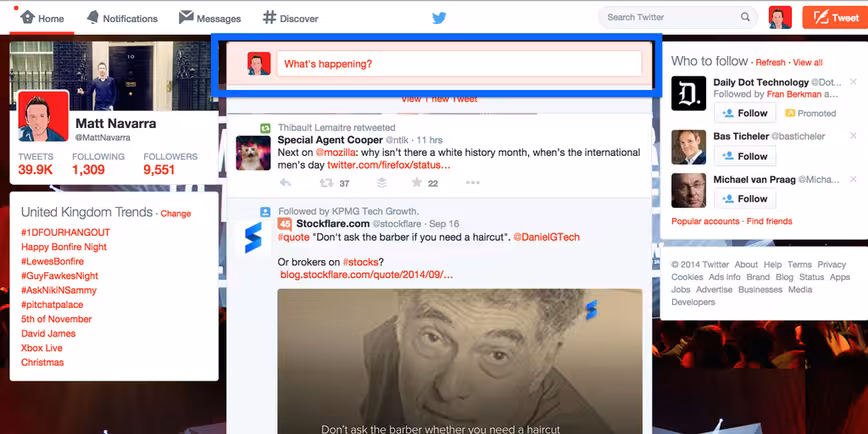Open the #pitchatpalace trend
The width and height of the screenshot is (868, 434).
[x=53, y=304]
